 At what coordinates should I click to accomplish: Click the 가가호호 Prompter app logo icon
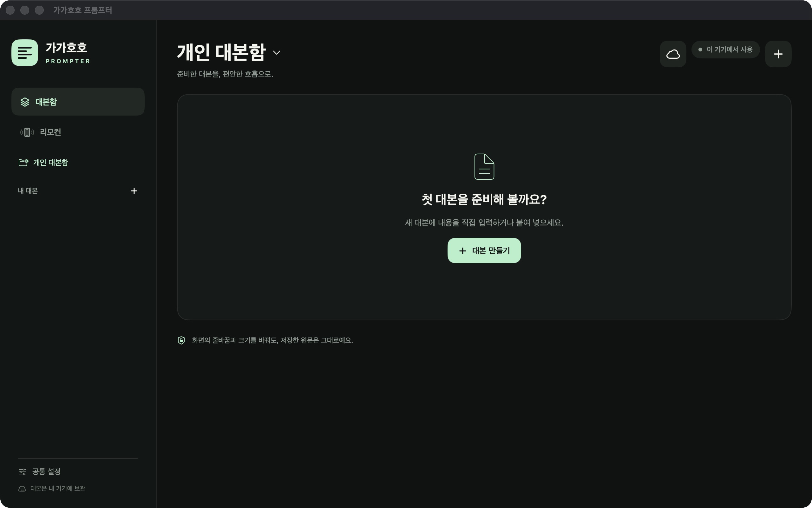[24, 53]
